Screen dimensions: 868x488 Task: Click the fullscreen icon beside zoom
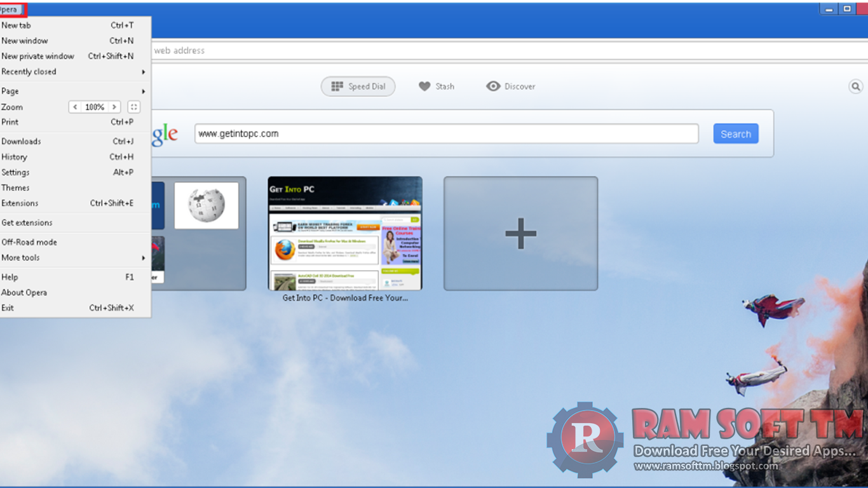pos(133,107)
